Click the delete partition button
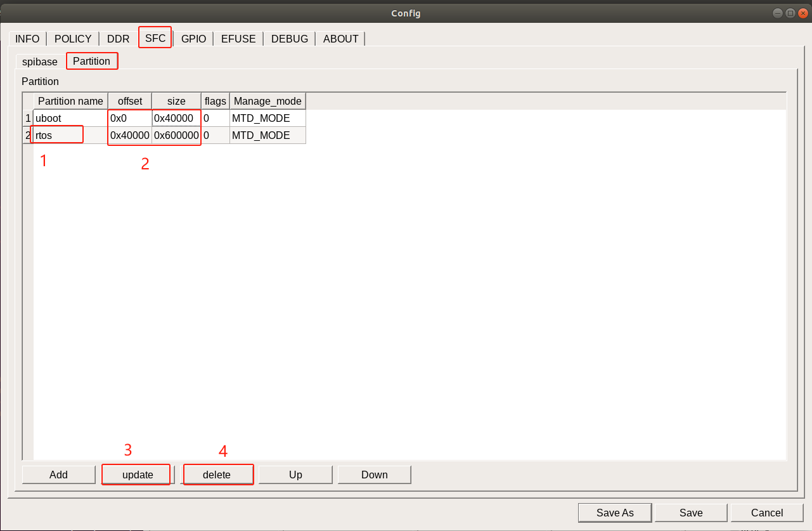The width and height of the screenshot is (812, 531). 217,475
